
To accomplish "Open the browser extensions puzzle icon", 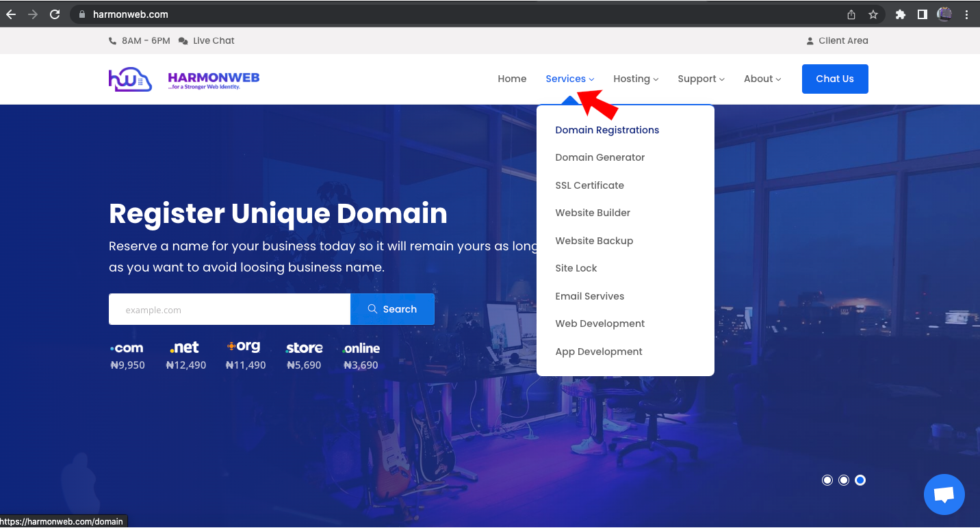I will (901, 14).
